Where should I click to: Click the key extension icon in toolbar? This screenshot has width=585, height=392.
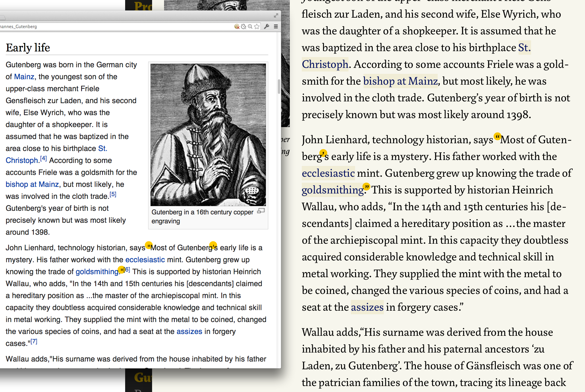(266, 27)
